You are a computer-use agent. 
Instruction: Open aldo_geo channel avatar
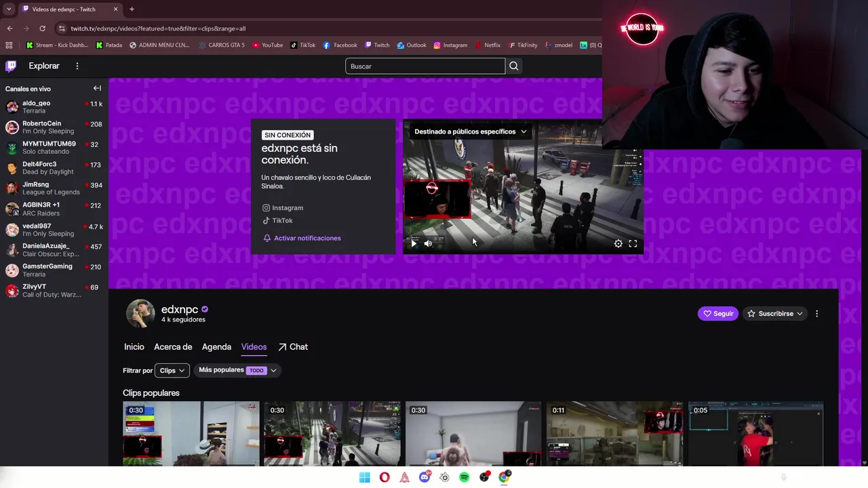(12, 106)
